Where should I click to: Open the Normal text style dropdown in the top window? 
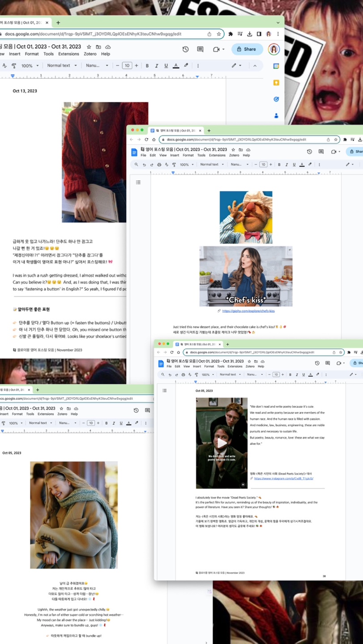pos(62,66)
